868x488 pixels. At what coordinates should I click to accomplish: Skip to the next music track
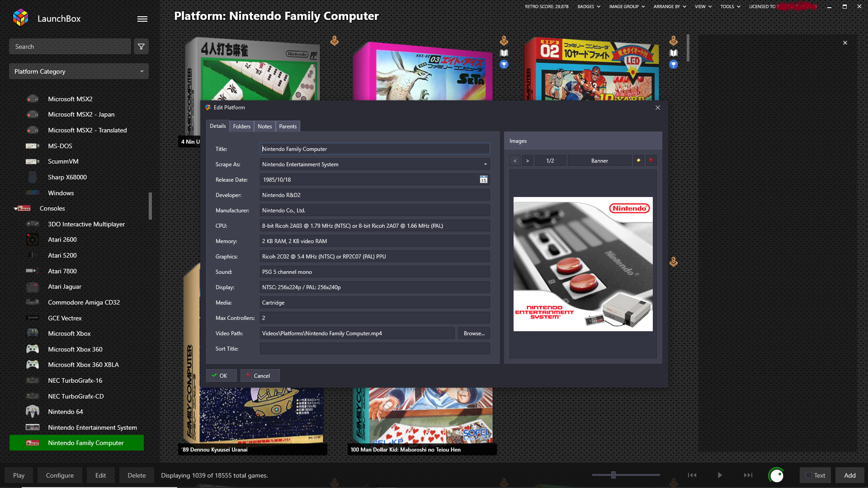[748, 475]
